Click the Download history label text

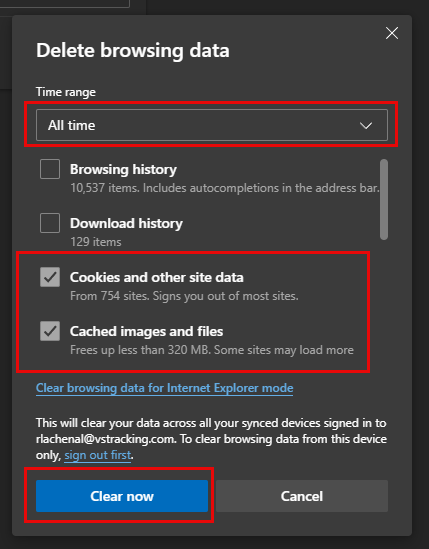pos(126,223)
